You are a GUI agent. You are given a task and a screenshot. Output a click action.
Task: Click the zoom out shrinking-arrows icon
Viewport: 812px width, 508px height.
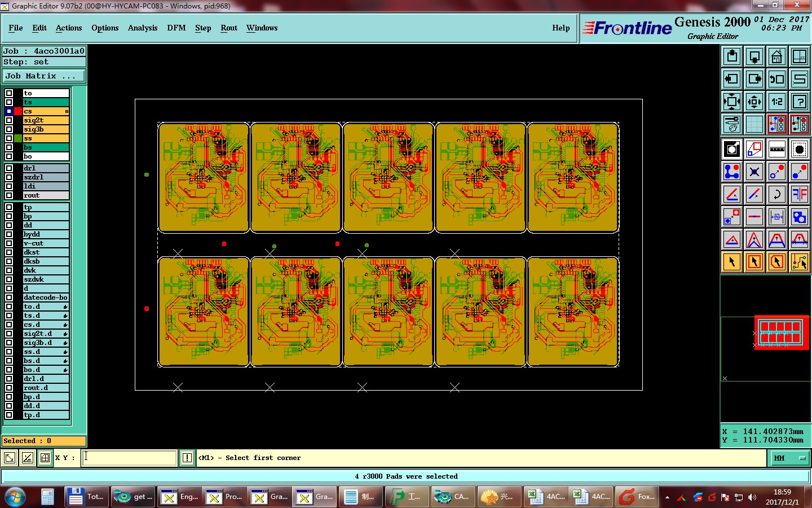[754, 102]
